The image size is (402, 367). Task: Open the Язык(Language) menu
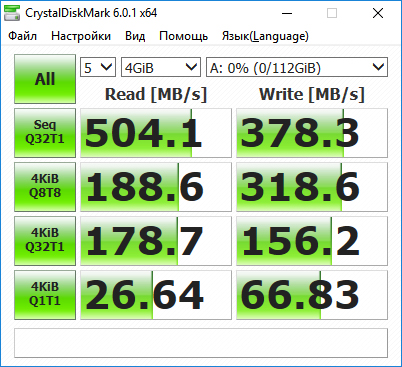pyautogui.click(x=265, y=36)
